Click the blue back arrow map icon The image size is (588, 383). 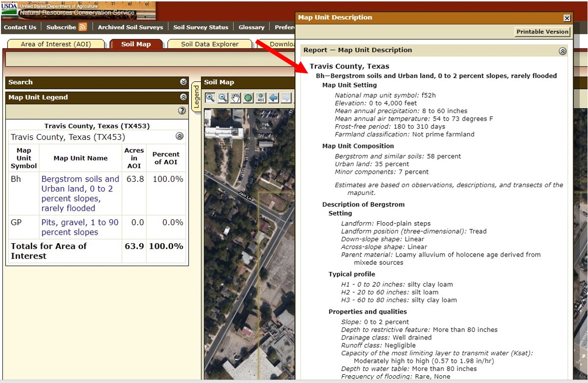[273, 98]
